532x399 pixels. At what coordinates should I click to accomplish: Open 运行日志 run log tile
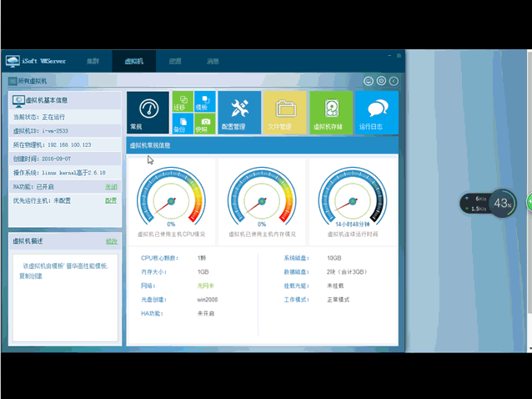(x=377, y=113)
